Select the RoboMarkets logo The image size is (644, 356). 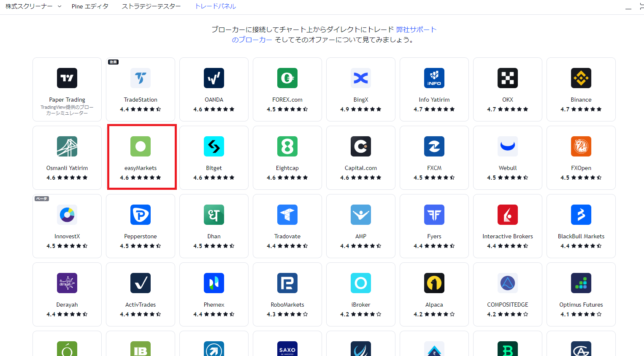(x=287, y=283)
